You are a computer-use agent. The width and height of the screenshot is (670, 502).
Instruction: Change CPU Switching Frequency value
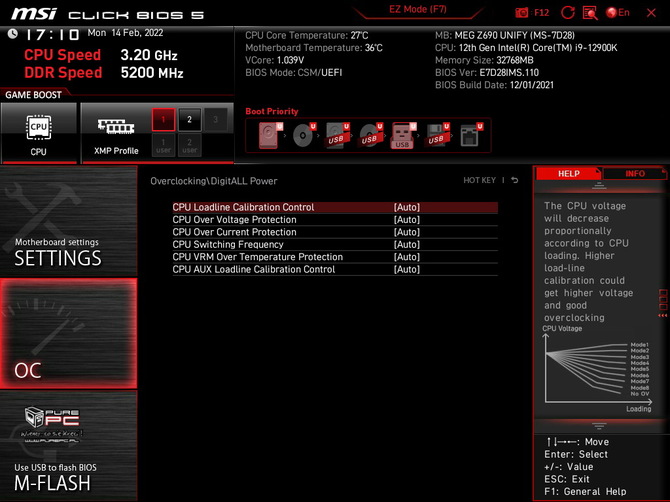[x=407, y=244]
